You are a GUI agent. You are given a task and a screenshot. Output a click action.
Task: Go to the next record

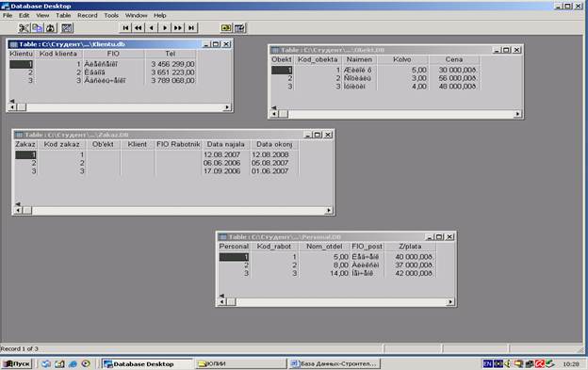click(x=165, y=27)
